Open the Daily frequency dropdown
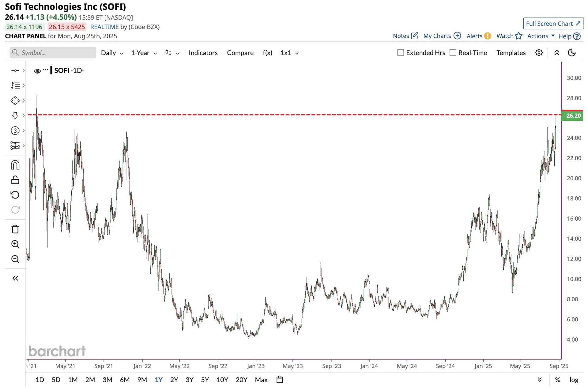588x391 pixels. [x=112, y=53]
